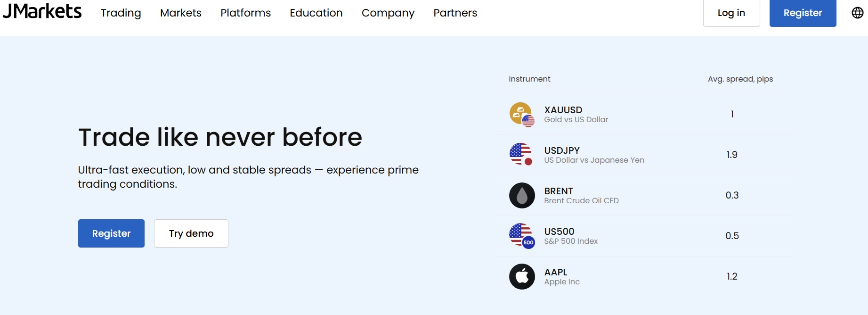Expand the Company menu

tap(388, 13)
